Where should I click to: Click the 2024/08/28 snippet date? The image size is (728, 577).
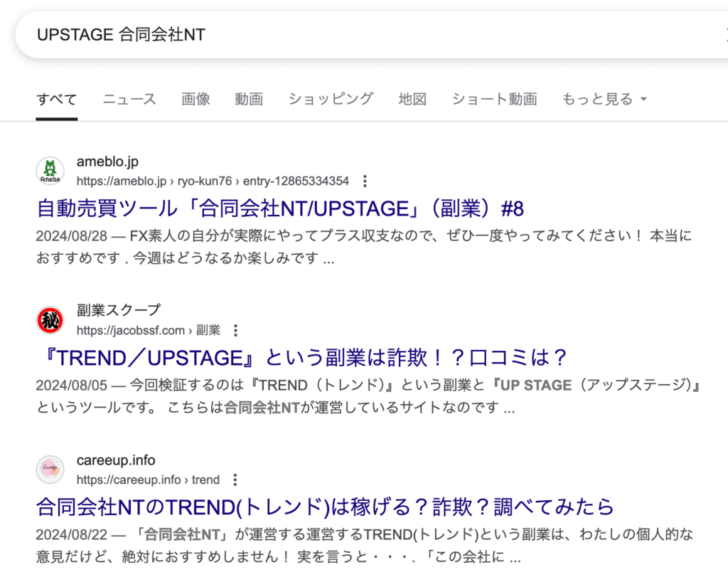72,236
